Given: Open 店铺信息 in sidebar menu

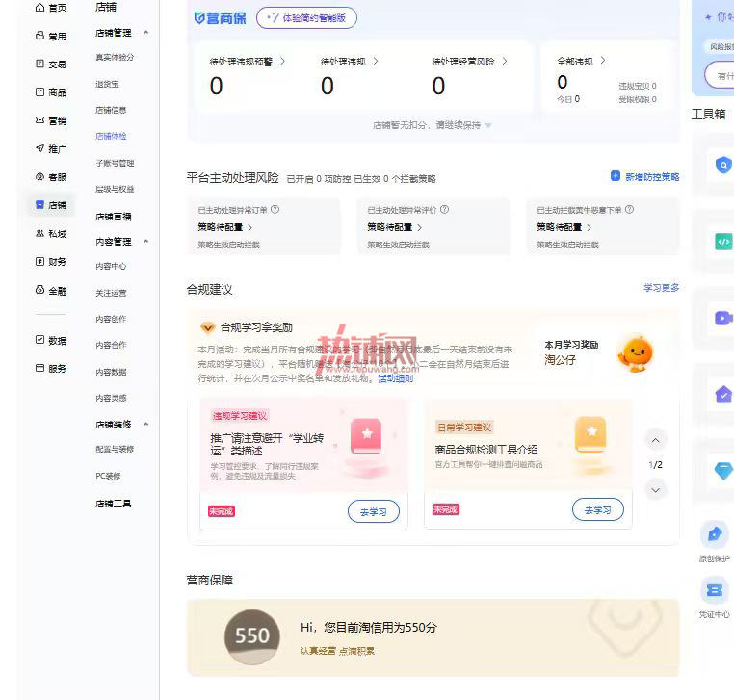Looking at the screenshot, I should click(x=111, y=110).
